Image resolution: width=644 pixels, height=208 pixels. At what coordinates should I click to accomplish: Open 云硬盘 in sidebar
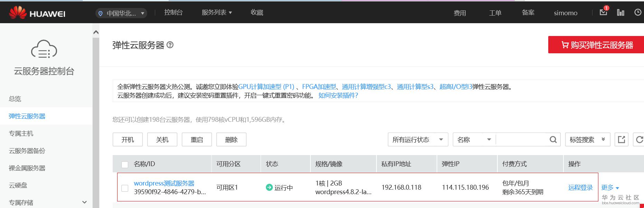[x=18, y=186]
